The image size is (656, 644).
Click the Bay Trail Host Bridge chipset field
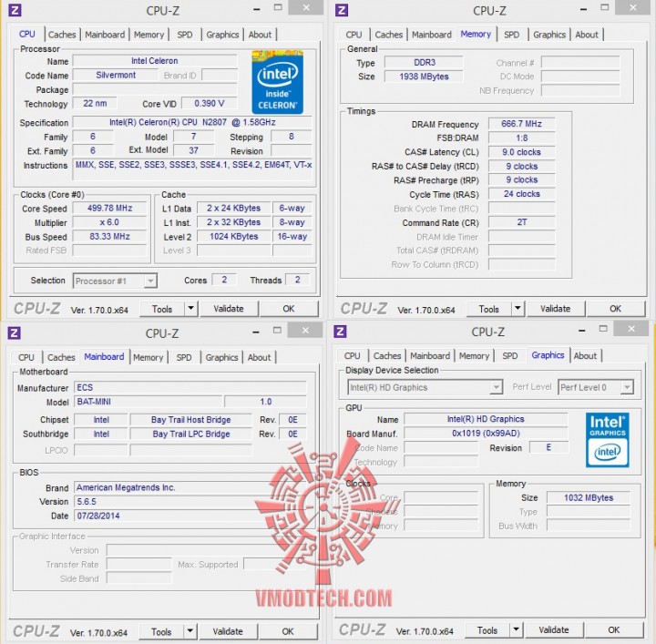click(x=190, y=420)
